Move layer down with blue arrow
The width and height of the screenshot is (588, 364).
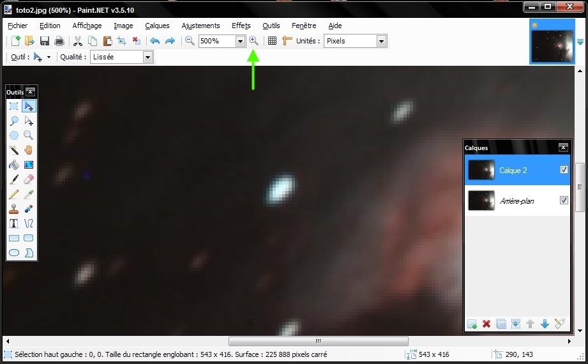[545, 324]
